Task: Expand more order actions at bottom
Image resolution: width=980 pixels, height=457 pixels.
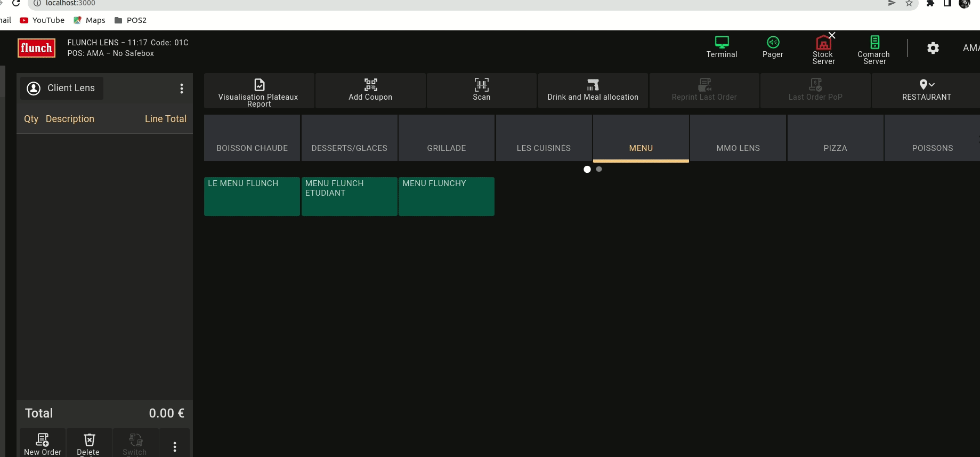Action: pyautogui.click(x=175, y=446)
